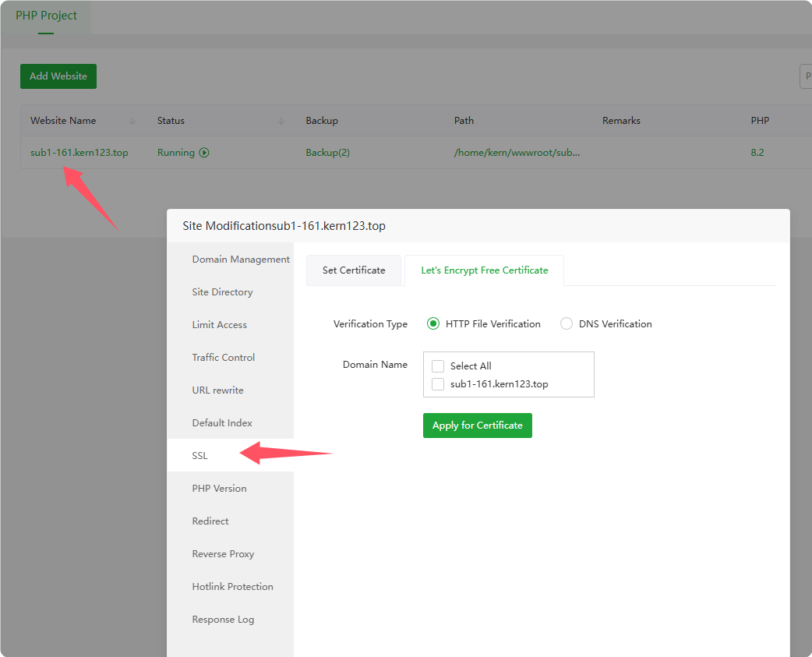This screenshot has width=812, height=657.
Task: Switch to the Set Certificate tab
Action: (x=354, y=270)
